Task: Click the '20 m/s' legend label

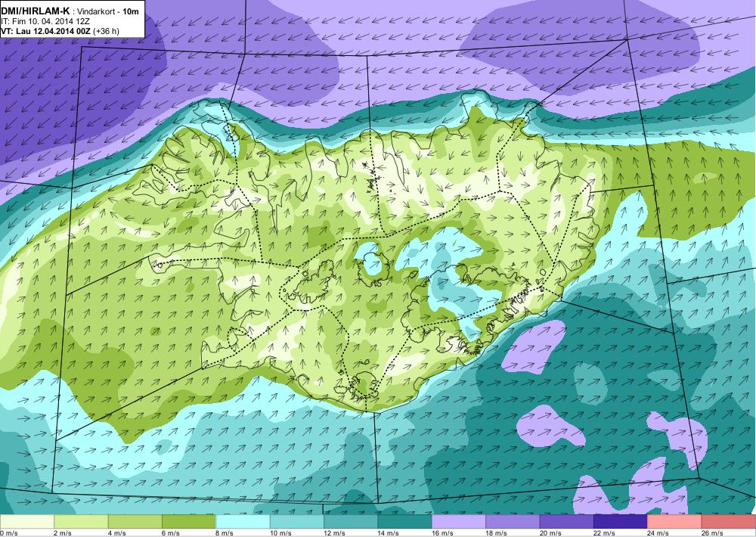Action: point(550,533)
